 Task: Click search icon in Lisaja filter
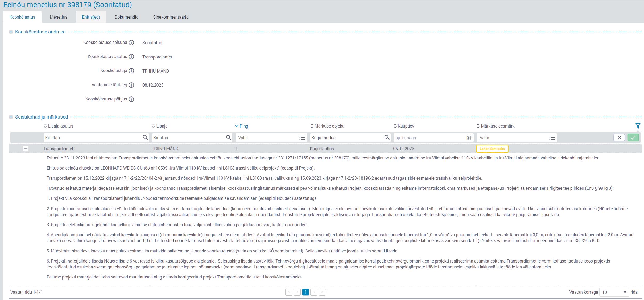pos(228,137)
